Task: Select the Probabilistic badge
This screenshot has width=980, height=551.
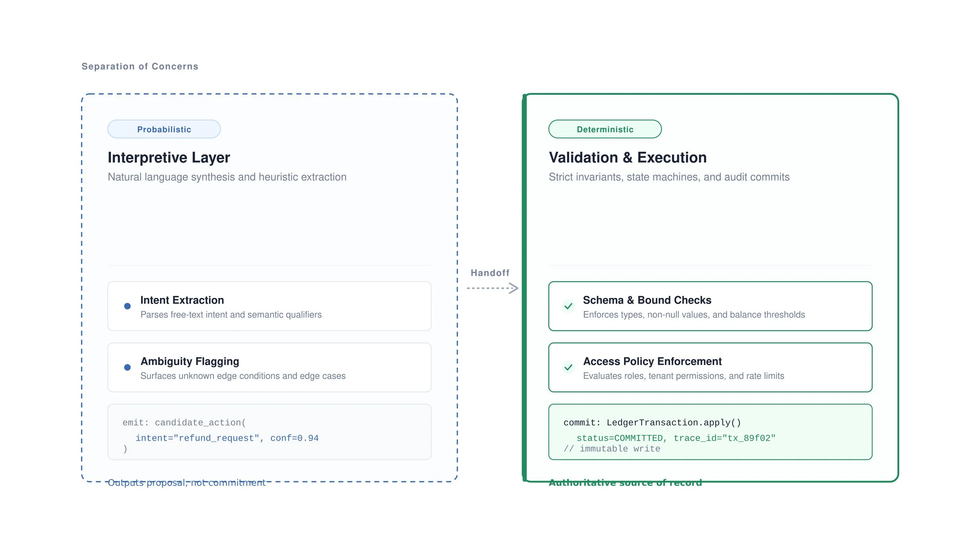Action: point(164,129)
